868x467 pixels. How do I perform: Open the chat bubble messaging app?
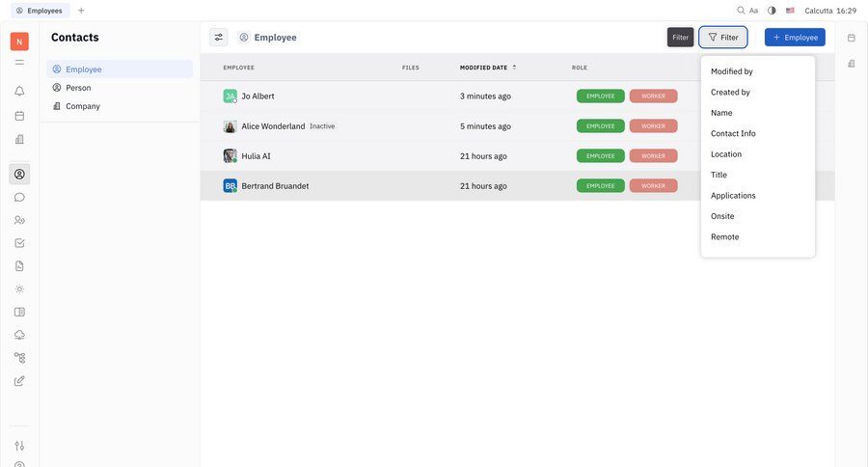pos(19,197)
